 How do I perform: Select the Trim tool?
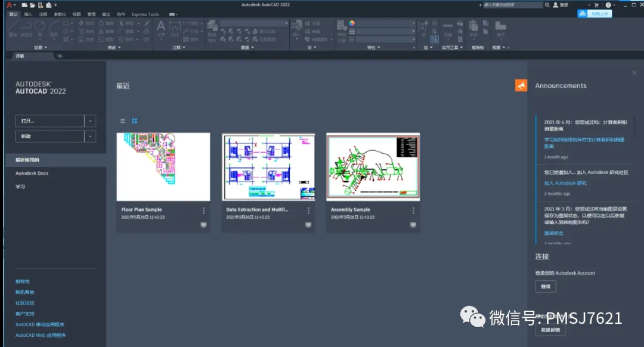click(126, 23)
